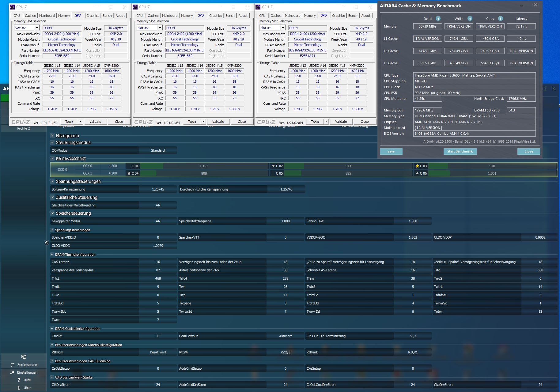Click the Zurücksetzen reset icon in Ryzen Master sidebar

13,365
